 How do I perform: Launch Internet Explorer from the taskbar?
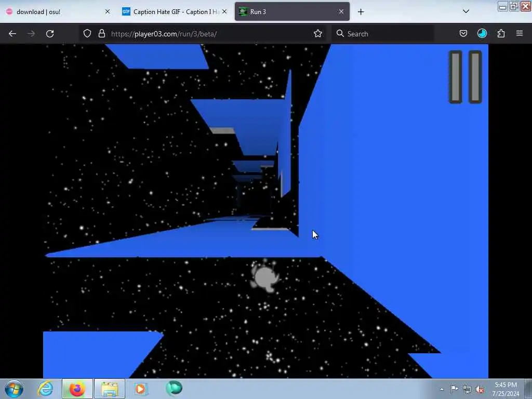click(x=45, y=389)
